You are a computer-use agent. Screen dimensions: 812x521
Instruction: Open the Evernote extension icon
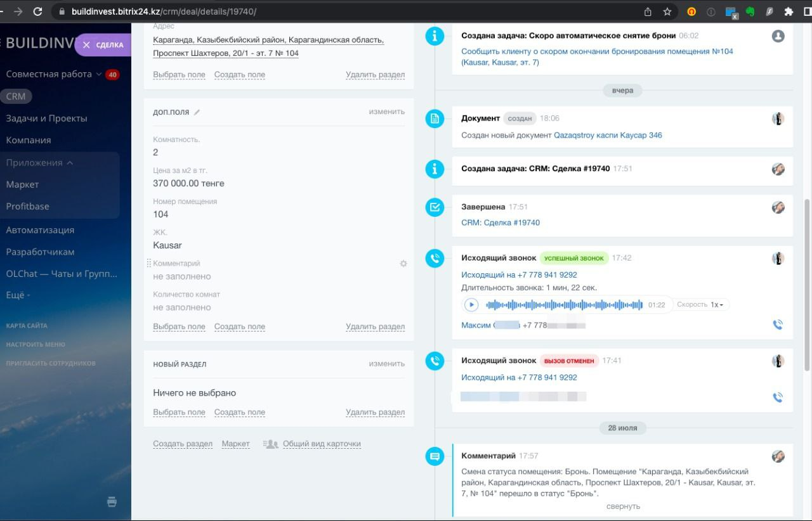[x=750, y=11]
